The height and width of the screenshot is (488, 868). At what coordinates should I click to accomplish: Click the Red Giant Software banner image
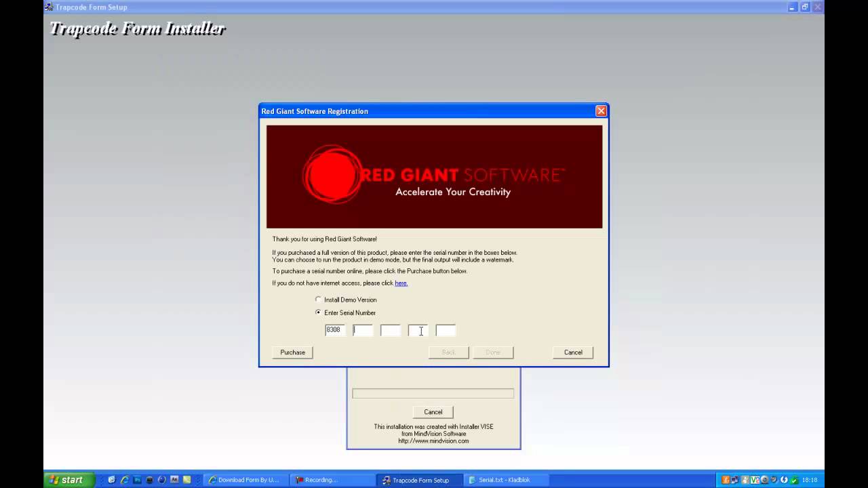tap(434, 176)
